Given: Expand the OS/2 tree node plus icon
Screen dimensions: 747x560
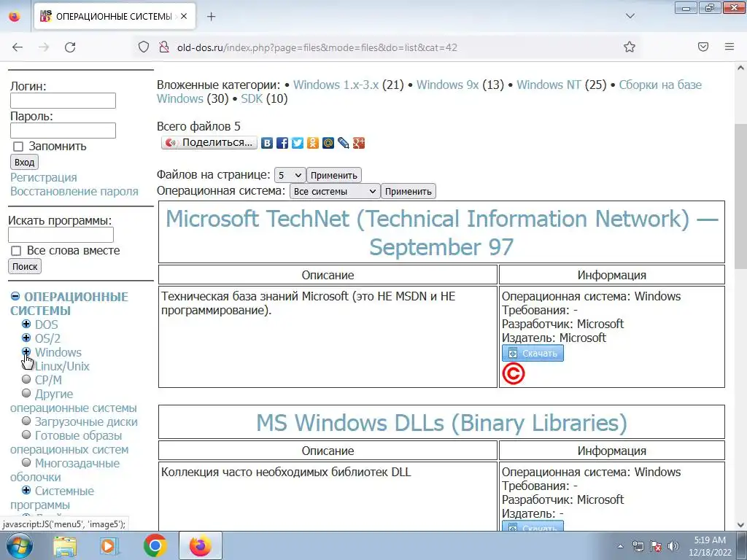Looking at the screenshot, I should tap(26, 338).
